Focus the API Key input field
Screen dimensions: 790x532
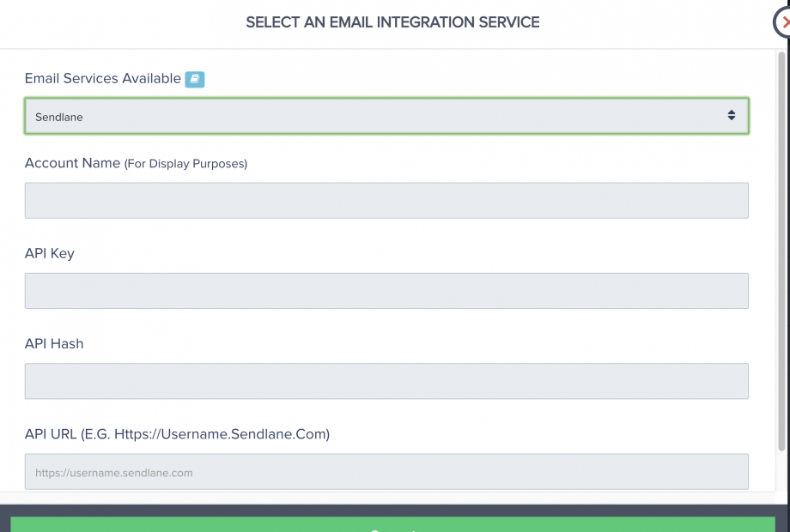(x=386, y=291)
